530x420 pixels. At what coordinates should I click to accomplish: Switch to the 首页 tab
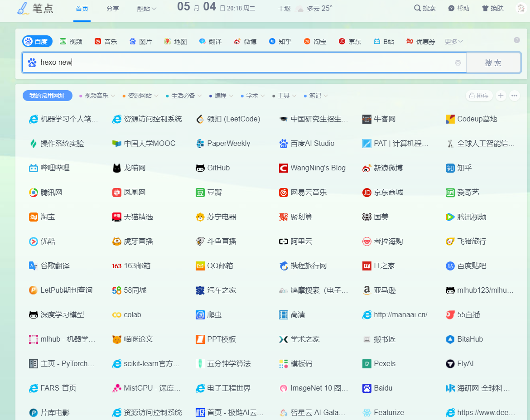click(x=82, y=9)
